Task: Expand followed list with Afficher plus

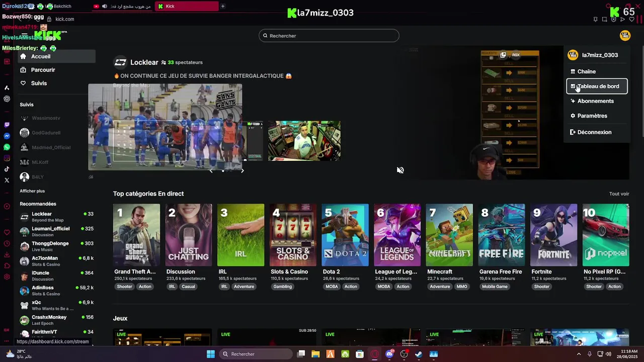Action: (x=32, y=191)
